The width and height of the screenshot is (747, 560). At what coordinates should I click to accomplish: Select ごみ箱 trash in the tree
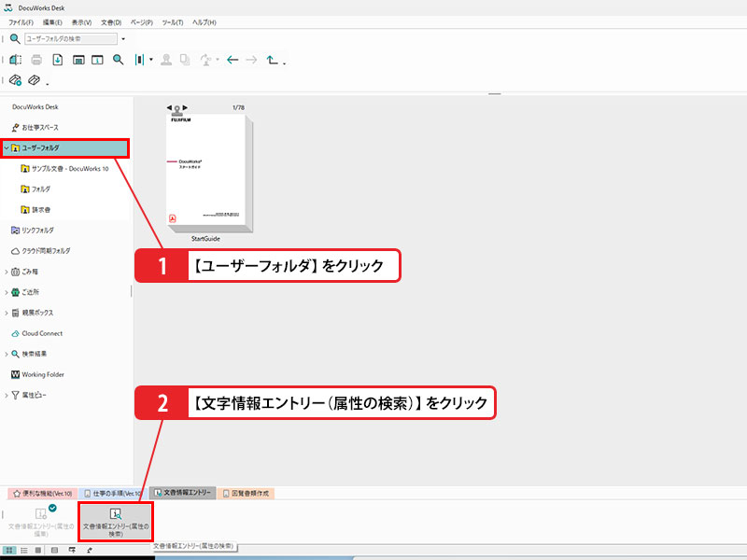[x=25, y=272]
